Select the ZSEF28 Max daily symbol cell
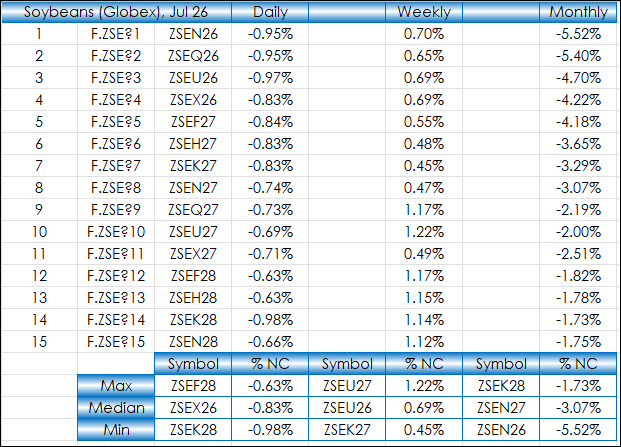 [x=193, y=386]
